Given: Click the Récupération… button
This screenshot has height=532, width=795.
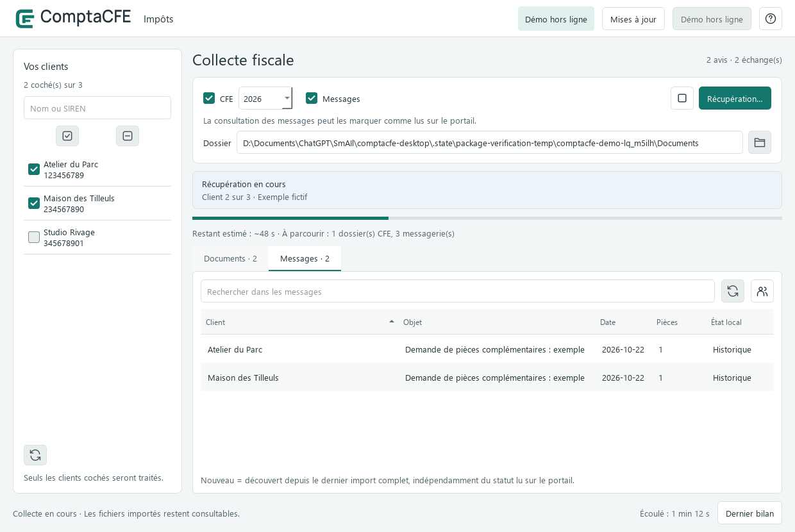Looking at the screenshot, I should tap(735, 98).
